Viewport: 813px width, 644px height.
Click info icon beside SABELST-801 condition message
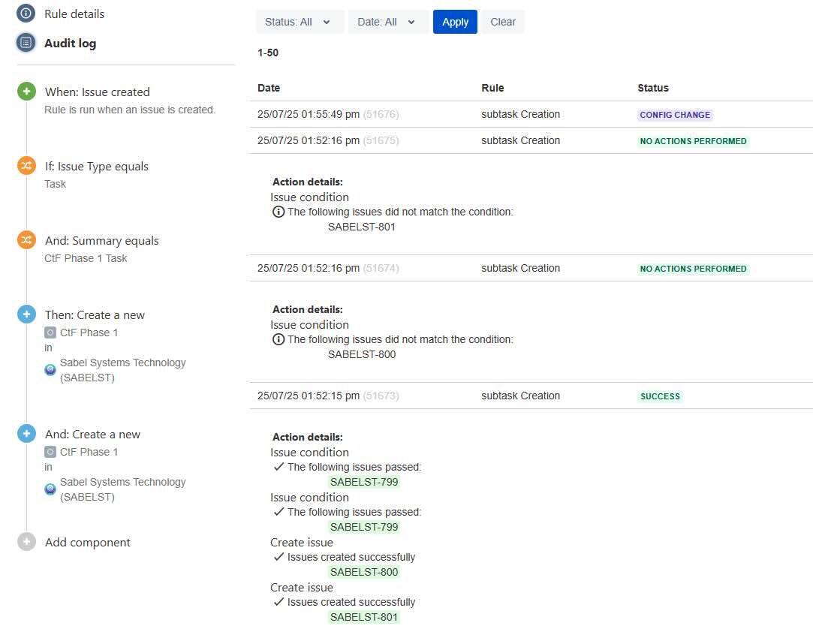point(279,212)
